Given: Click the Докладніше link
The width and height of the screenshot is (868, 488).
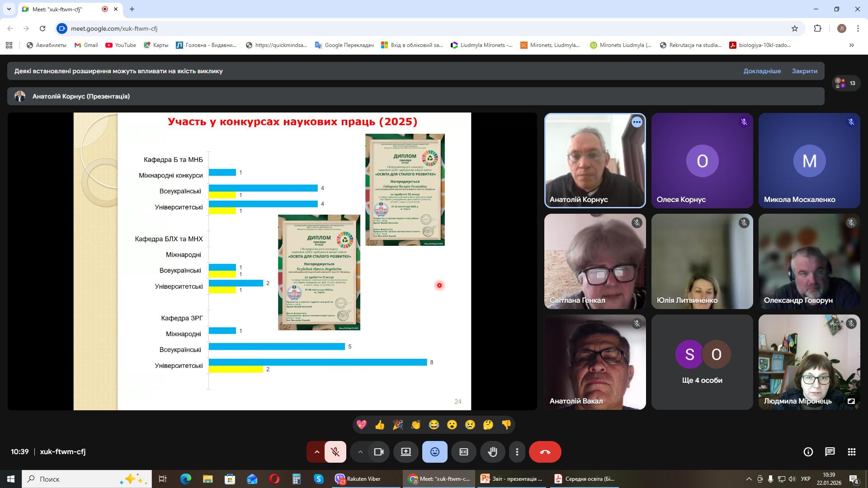Looking at the screenshot, I should 762,71.
